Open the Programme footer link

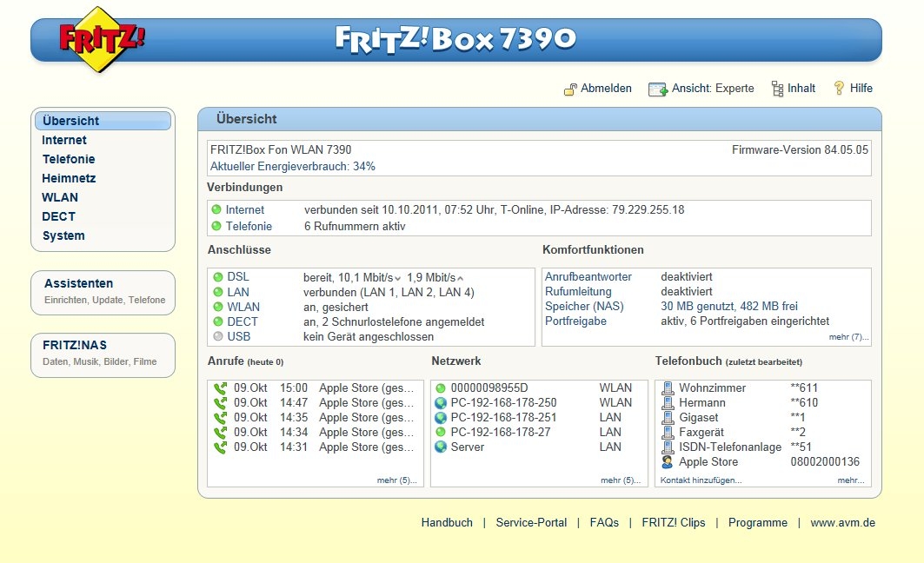click(x=758, y=522)
